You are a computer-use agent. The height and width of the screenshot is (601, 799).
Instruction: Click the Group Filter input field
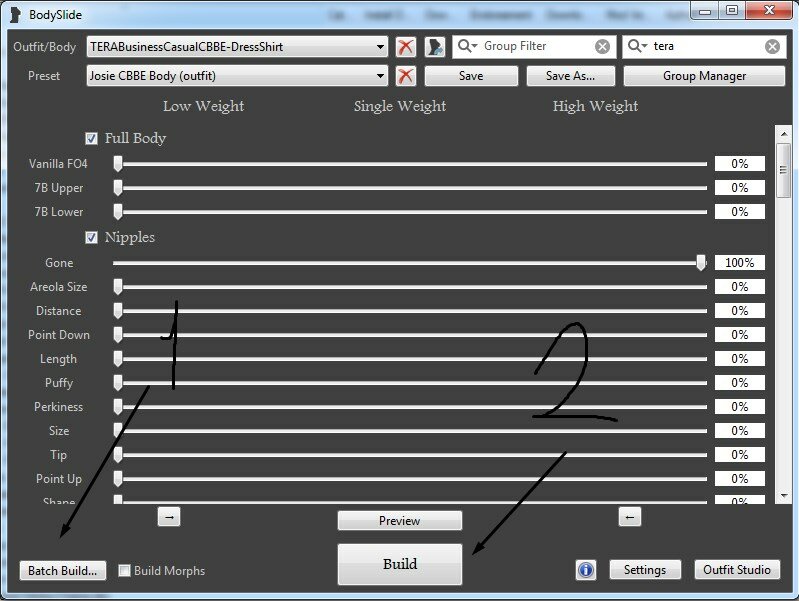pyautogui.click(x=535, y=46)
